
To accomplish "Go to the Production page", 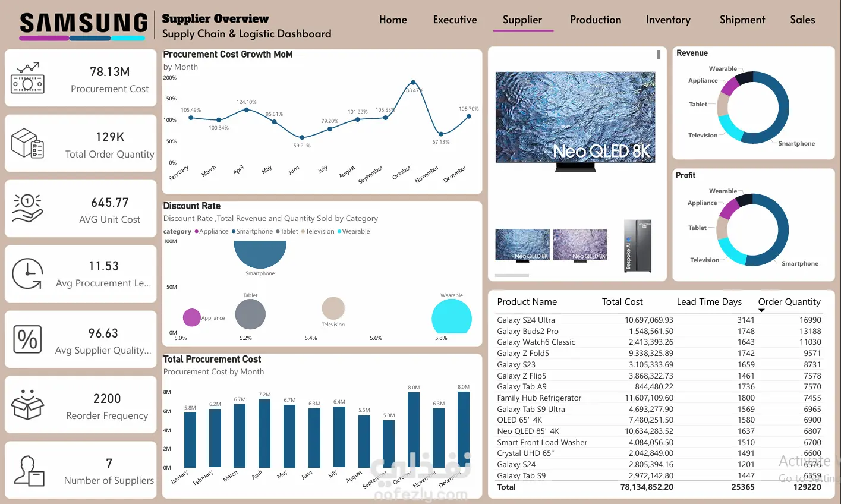I will click(596, 20).
